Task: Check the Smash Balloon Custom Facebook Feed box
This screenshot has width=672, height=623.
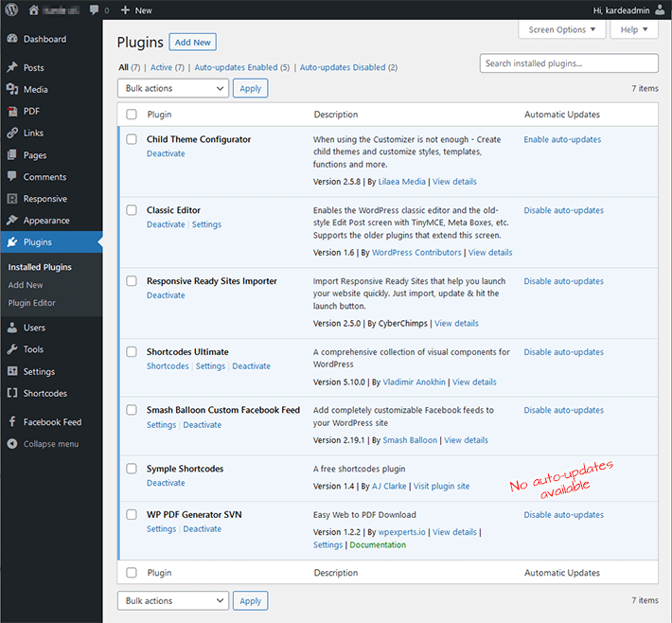Action: (132, 410)
